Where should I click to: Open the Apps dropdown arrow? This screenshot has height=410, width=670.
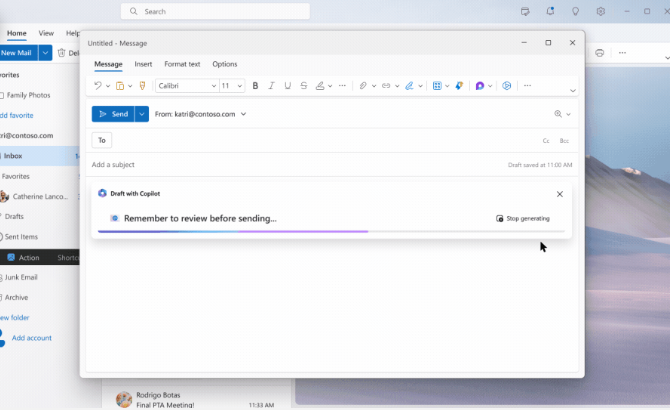click(447, 86)
